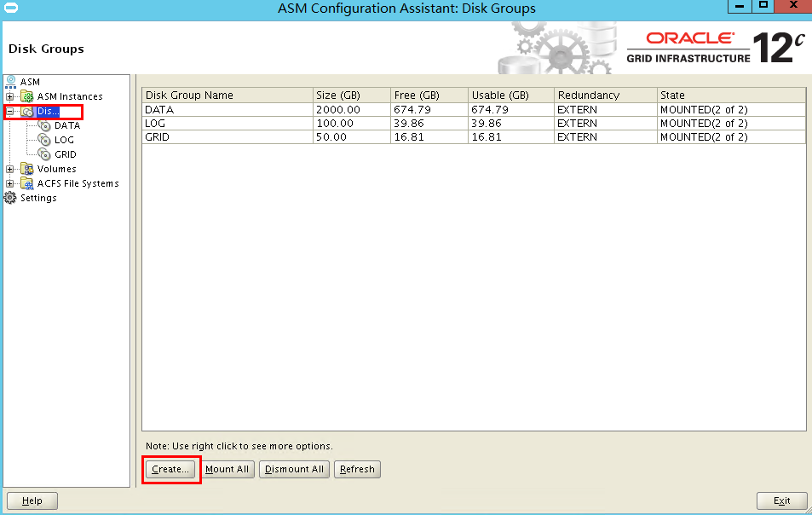
Task: Click MOUNTED(2 of 2) state in LOG row
Action: [x=731, y=124]
